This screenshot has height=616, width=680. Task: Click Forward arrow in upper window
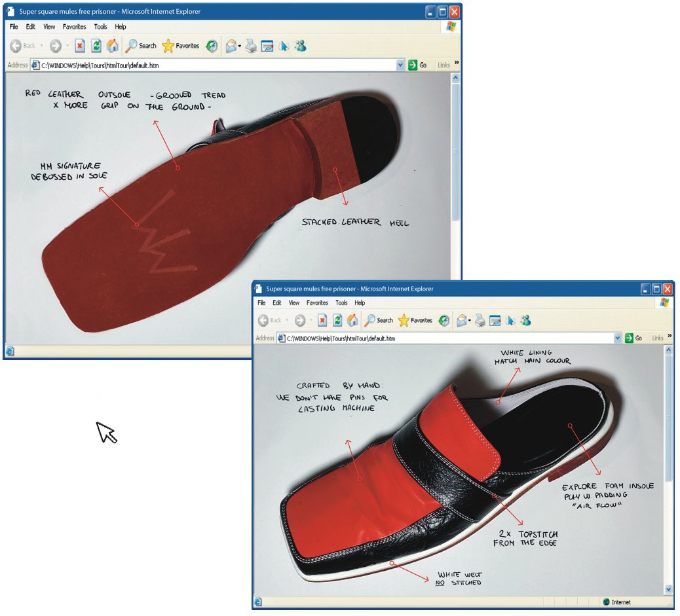(x=56, y=46)
